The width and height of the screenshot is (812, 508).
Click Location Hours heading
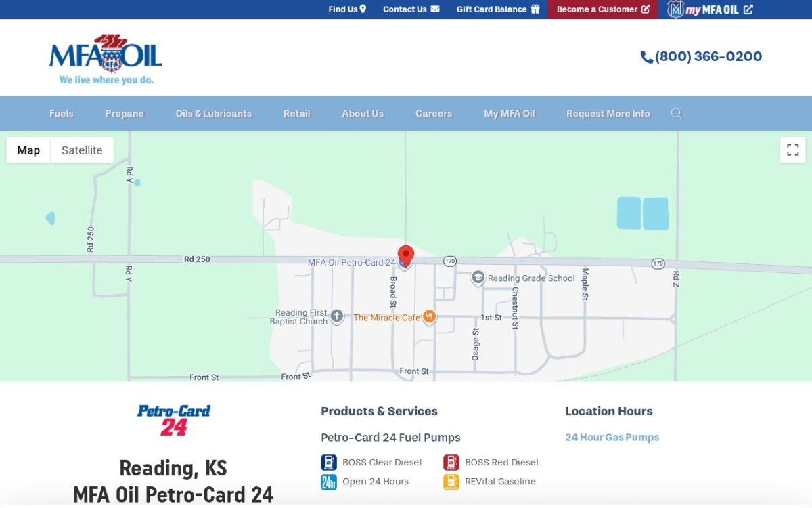click(x=609, y=411)
